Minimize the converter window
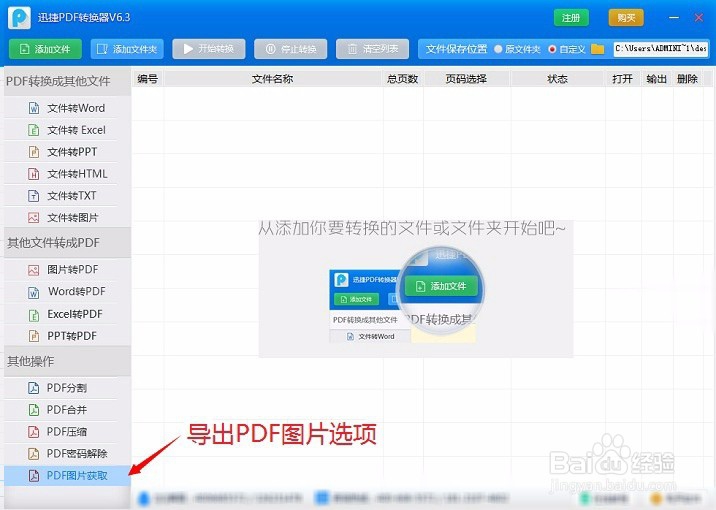 click(x=674, y=17)
